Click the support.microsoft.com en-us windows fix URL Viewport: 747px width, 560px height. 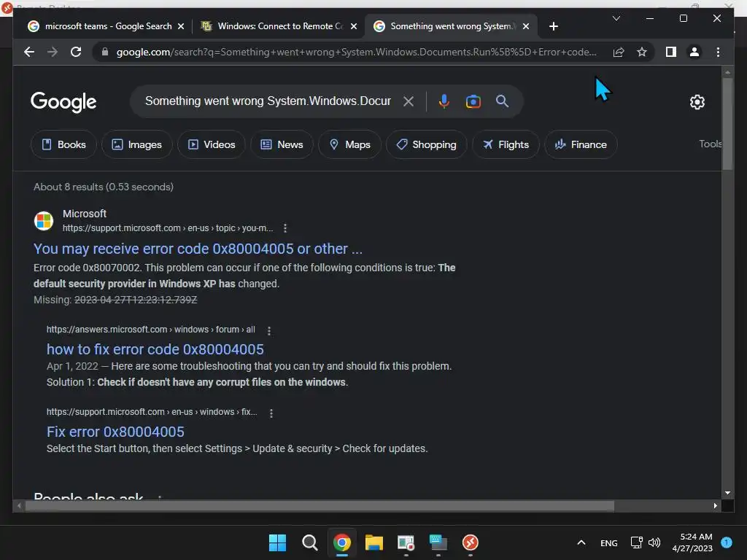coord(152,412)
